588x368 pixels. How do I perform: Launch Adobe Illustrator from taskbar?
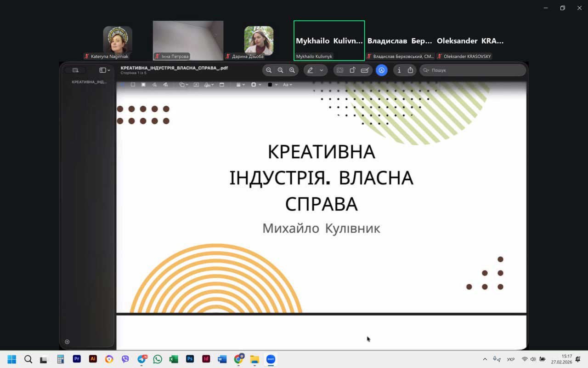coord(93,359)
